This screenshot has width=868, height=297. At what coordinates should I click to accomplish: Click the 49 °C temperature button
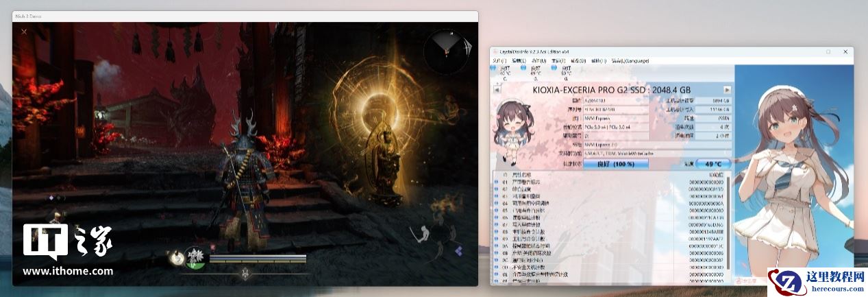click(x=714, y=163)
